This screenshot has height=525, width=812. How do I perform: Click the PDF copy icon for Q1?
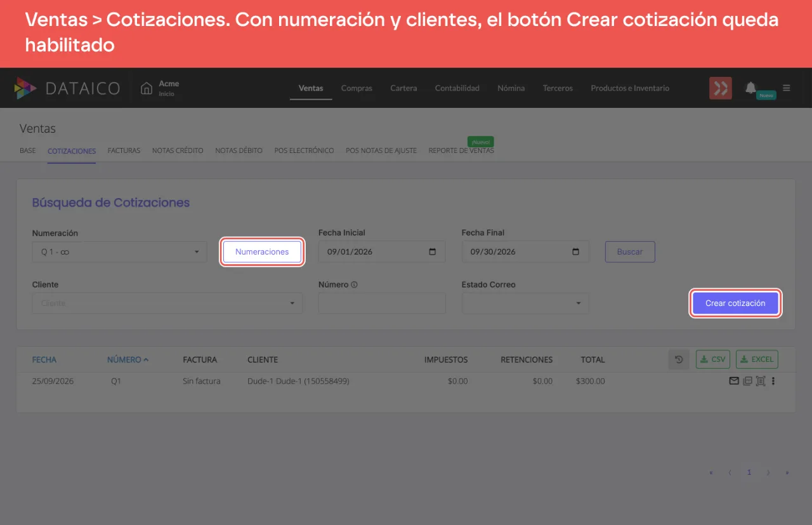tap(747, 381)
